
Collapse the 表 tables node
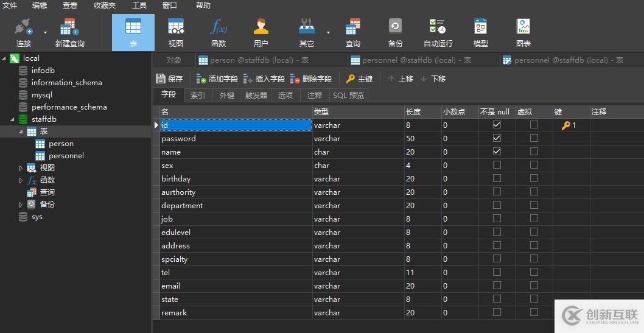[x=21, y=132]
